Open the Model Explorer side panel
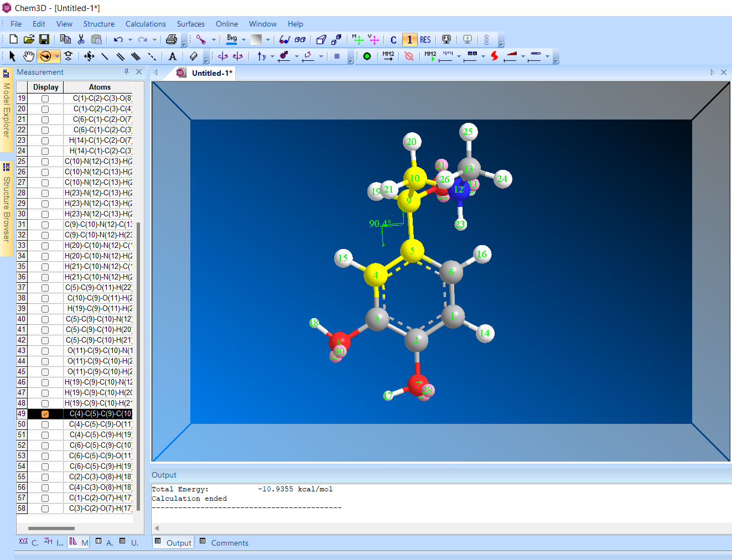 (6, 109)
